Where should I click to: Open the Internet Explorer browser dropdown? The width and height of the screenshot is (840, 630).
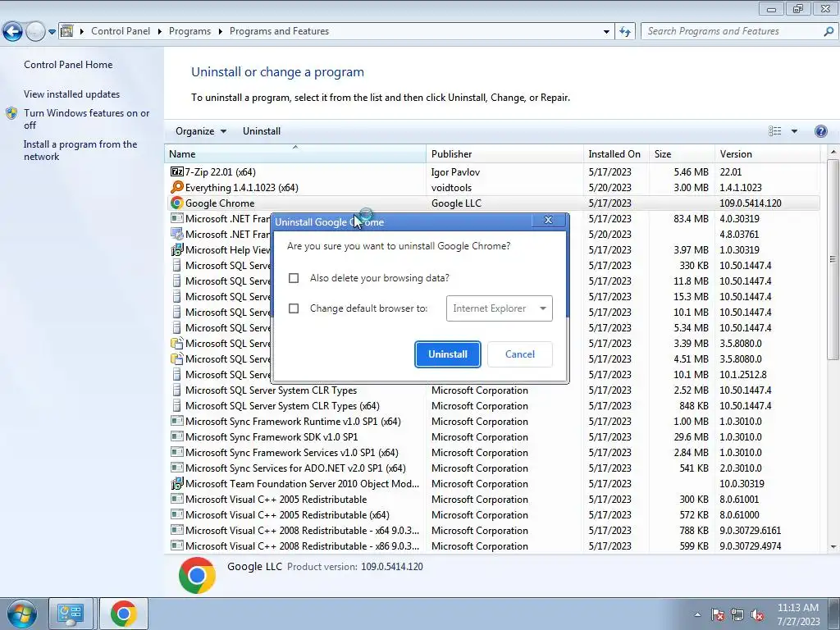click(x=500, y=308)
